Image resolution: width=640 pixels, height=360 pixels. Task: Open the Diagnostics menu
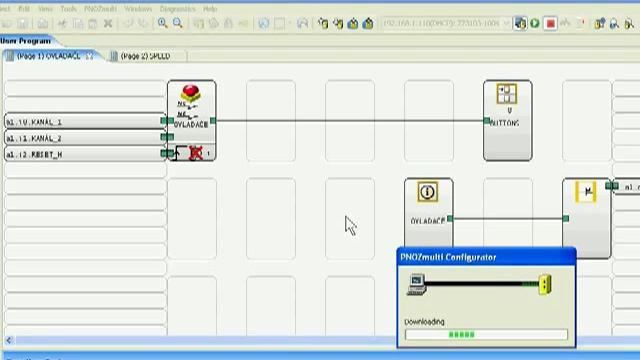pyautogui.click(x=178, y=9)
